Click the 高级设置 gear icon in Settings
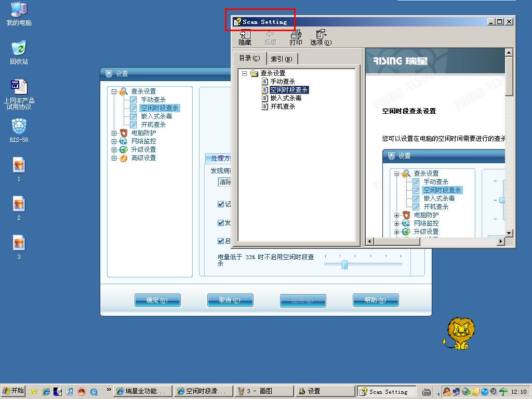This screenshot has height=399, width=532. click(124, 158)
